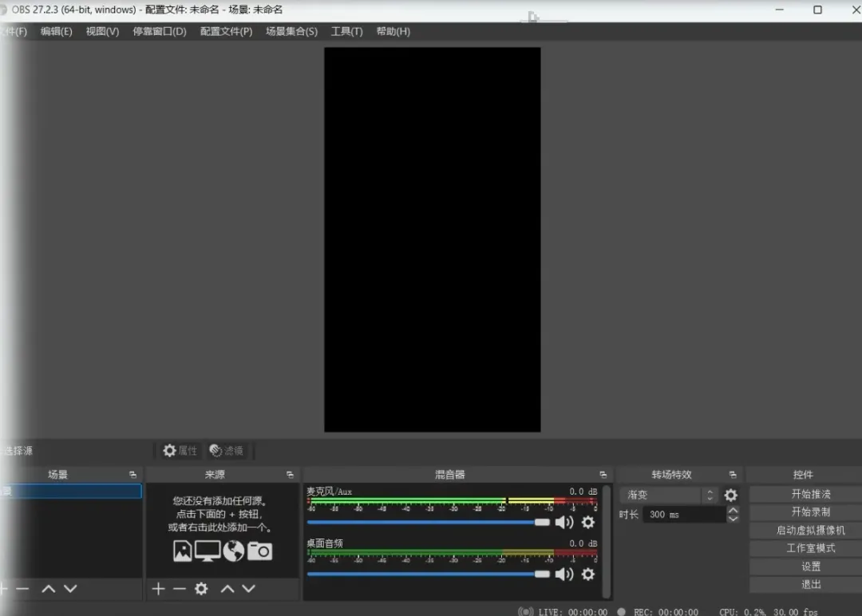Open settings gear for 麦克风/Aux
Viewport: 862px width, 616px height.
point(588,523)
